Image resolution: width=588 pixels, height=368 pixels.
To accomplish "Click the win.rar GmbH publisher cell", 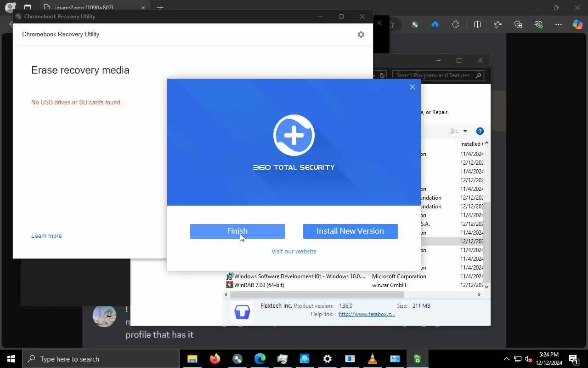I will (389, 285).
